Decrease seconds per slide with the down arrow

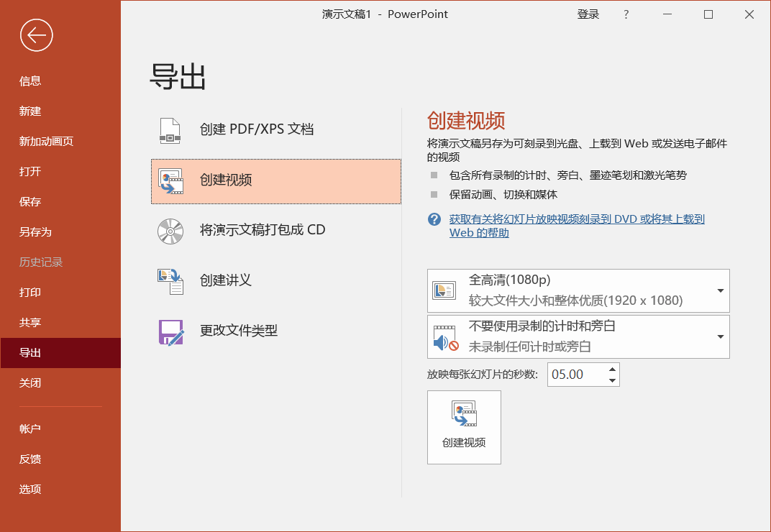coord(612,380)
